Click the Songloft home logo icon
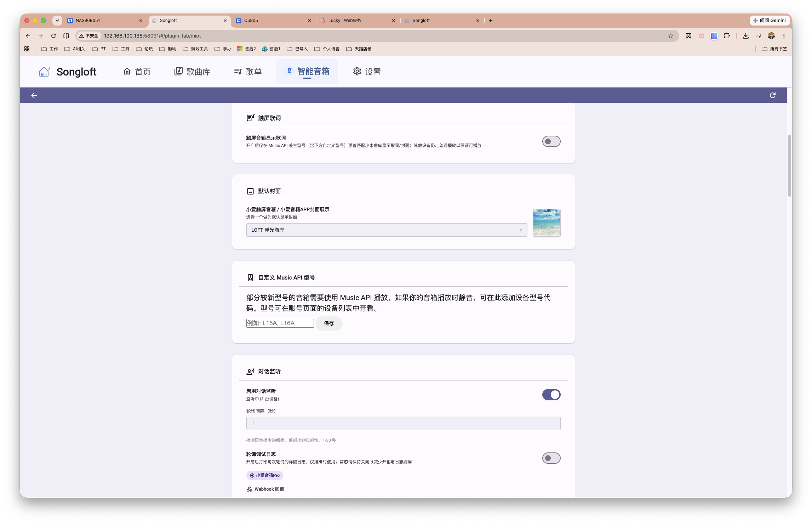Image resolution: width=812 pixels, height=524 pixels. pos(44,72)
